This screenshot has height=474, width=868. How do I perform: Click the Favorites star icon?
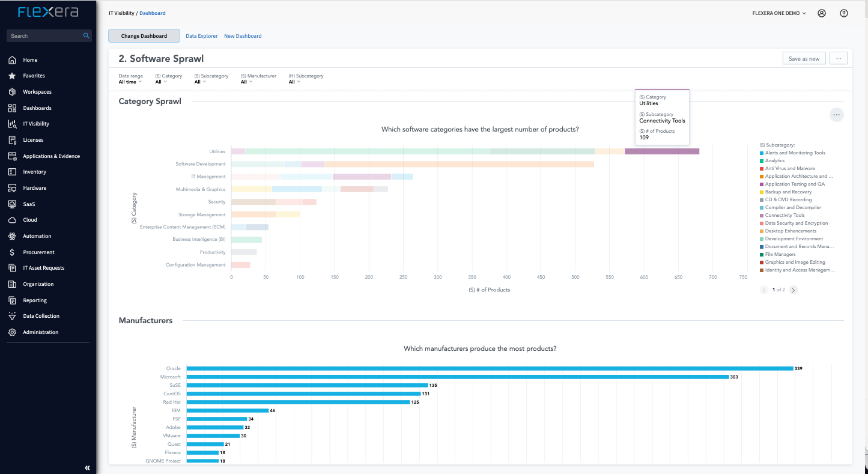[x=12, y=76]
